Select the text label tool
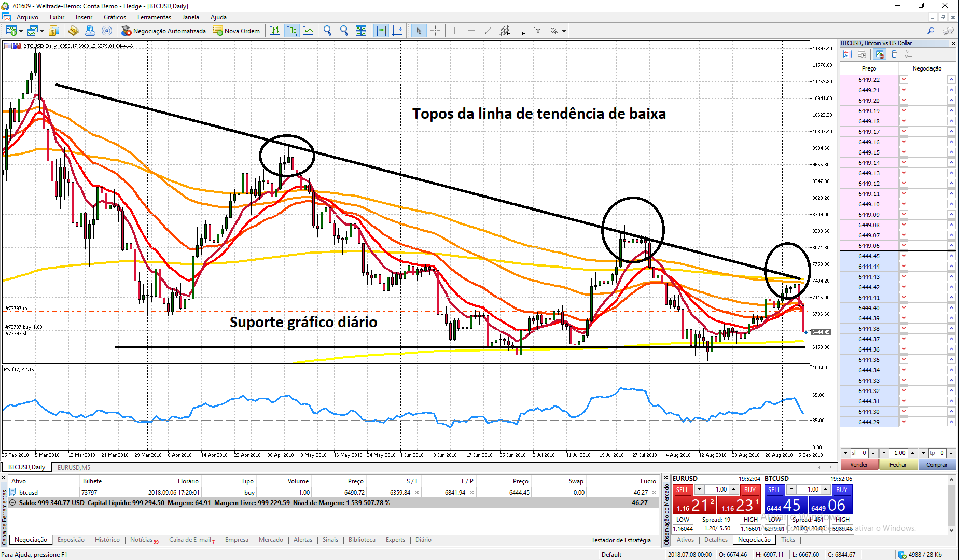This screenshot has width=959, height=560. (538, 31)
